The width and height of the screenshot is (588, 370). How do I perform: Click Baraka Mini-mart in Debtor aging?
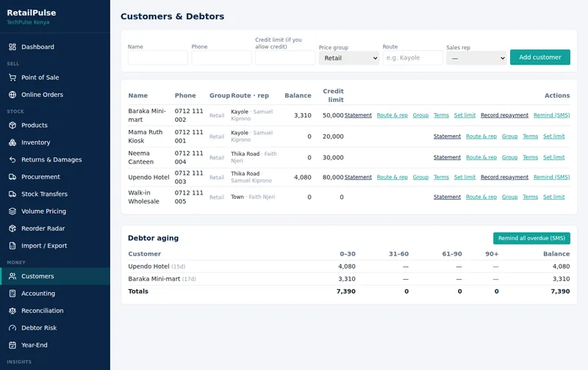(x=154, y=279)
